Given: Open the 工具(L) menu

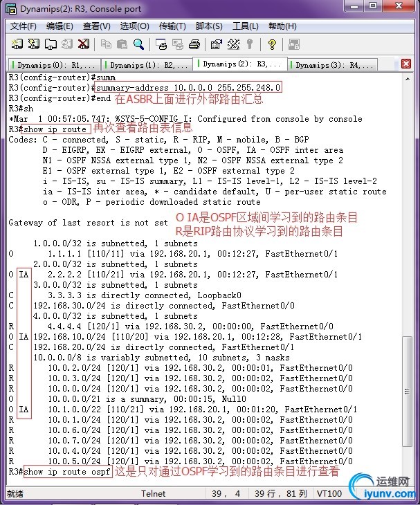Looking at the screenshot, I should (x=246, y=26).
